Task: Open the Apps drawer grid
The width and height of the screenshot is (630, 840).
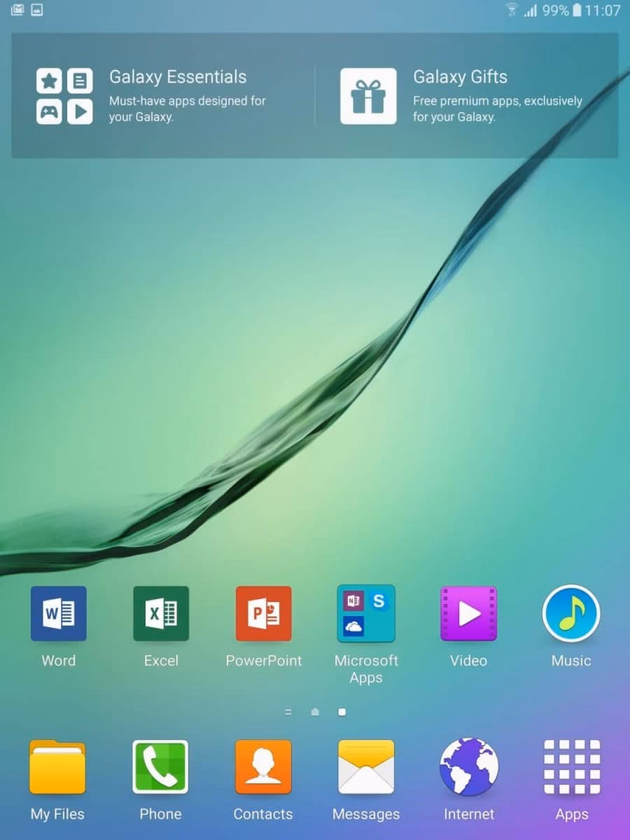Action: coord(572,767)
